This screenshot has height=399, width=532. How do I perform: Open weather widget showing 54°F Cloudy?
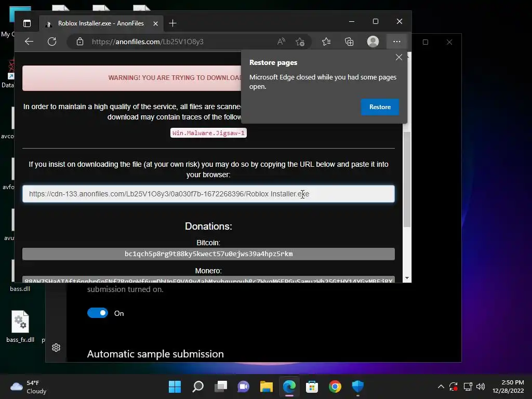pyautogui.click(x=29, y=387)
